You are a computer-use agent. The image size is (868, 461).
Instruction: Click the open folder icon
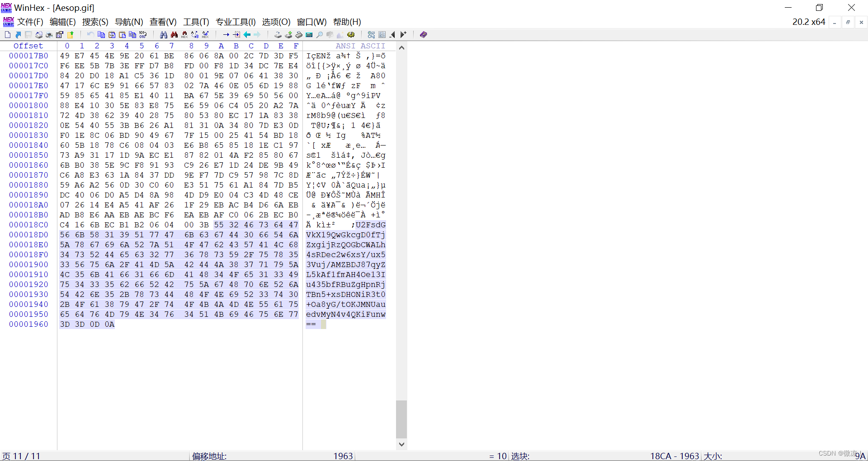pos(71,34)
